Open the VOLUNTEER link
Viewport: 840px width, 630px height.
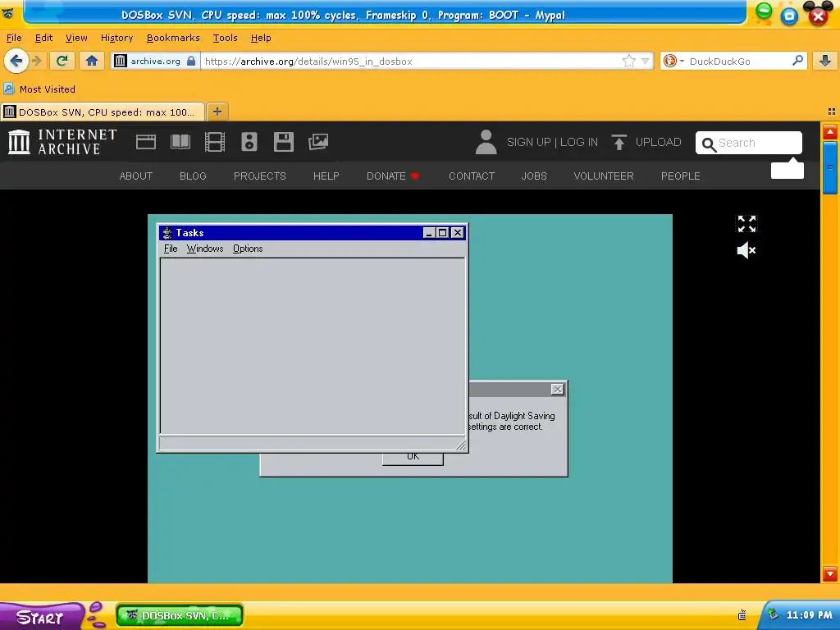[x=604, y=176]
